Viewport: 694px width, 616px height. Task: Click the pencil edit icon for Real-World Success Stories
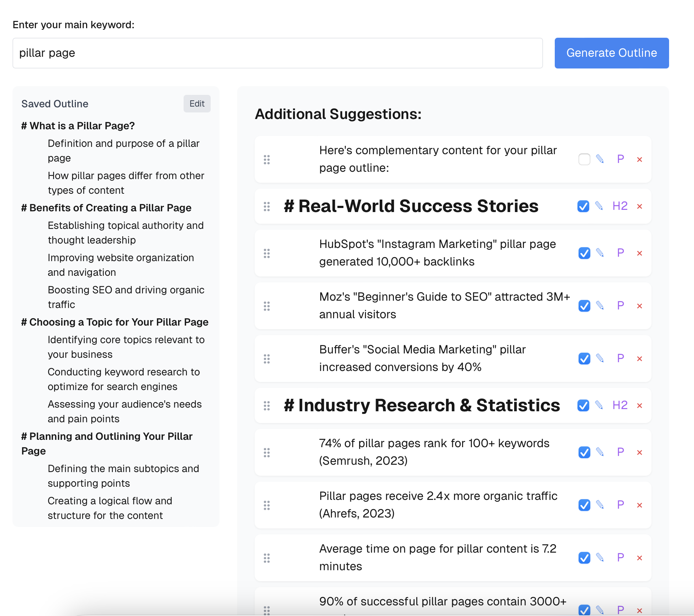(599, 206)
